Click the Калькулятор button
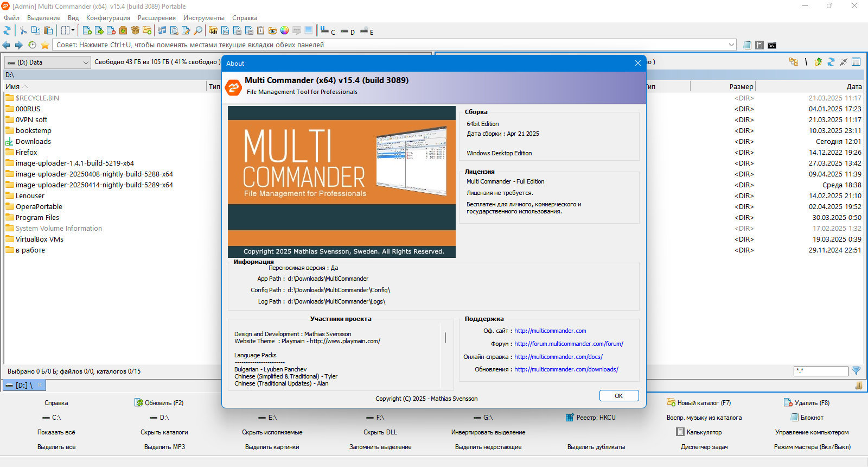 (x=699, y=432)
